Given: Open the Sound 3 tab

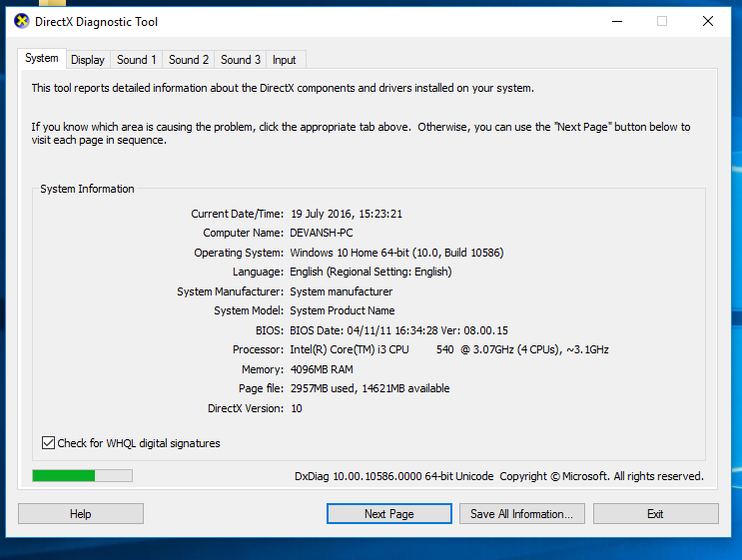Looking at the screenshot, I should pos(241,60).
